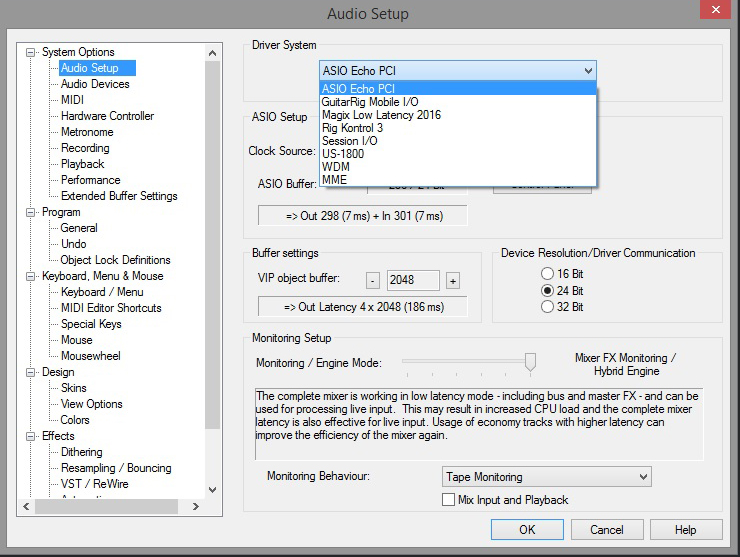
Task: Collapse the Program tree node
Action: tap(30, 212)
